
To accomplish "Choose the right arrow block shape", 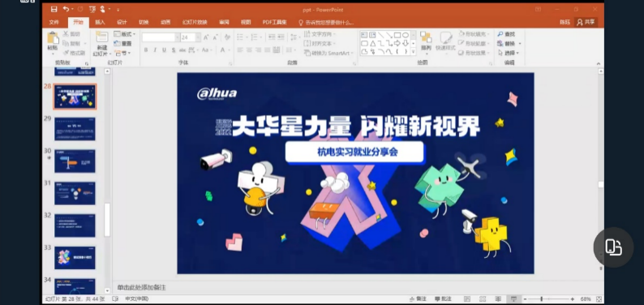I will click(x=397, y=44).
